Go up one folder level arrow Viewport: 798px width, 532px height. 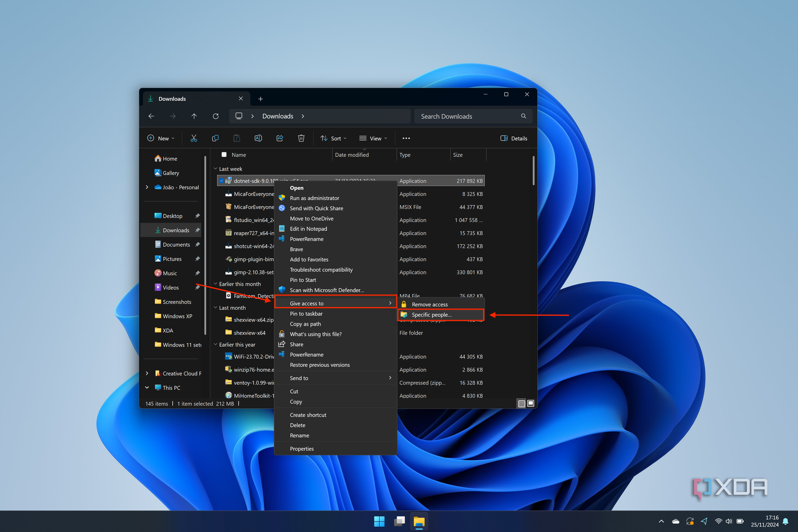pos(194,116)
